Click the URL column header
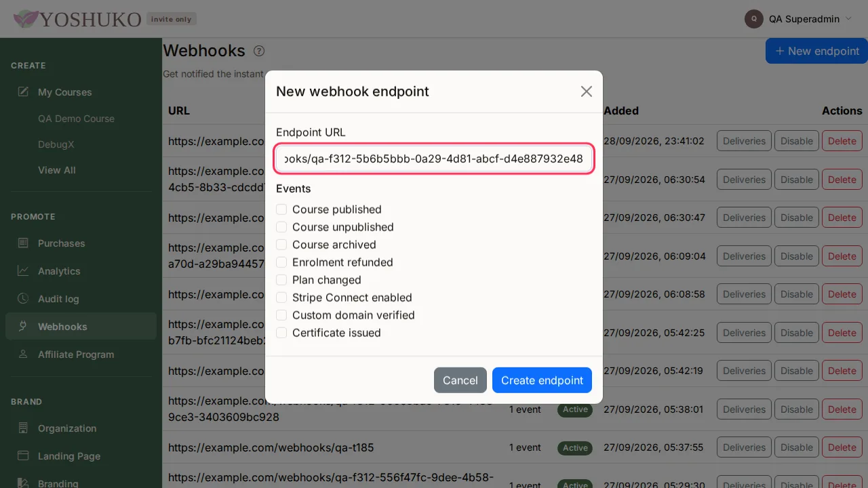This screenshot has width=868, height=488. 179,110
